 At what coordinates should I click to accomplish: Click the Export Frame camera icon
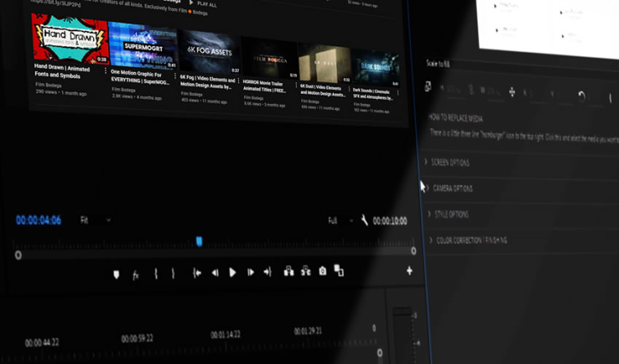(323, 271)
